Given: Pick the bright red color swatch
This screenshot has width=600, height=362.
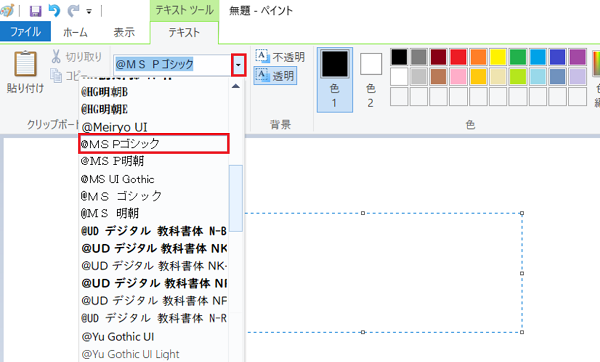Looking at the screenshot, I should [458, 57].
